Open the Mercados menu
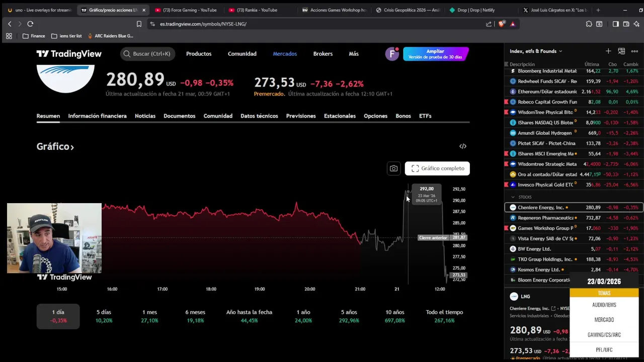Screen dimensions: 644x362 tap(285, 54)
